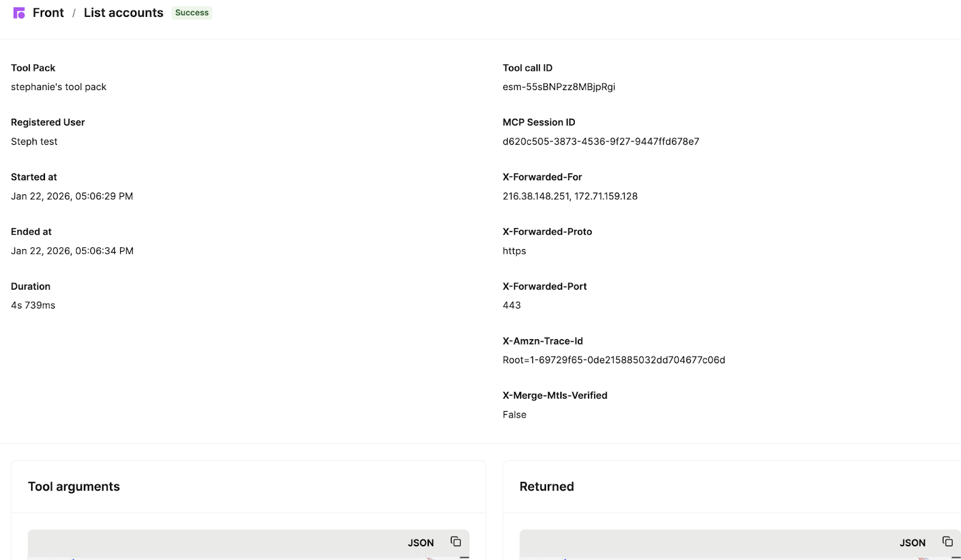Click the Returned panel header
The width and height of the screenshot is (961, 560).
547,486
